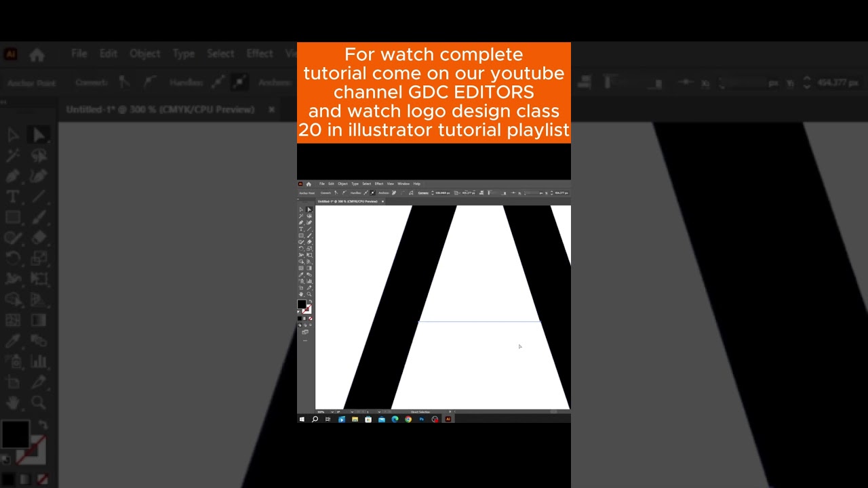Select the Free Transform tool
The height and width of the screenshot is (488, 868).
309,255
